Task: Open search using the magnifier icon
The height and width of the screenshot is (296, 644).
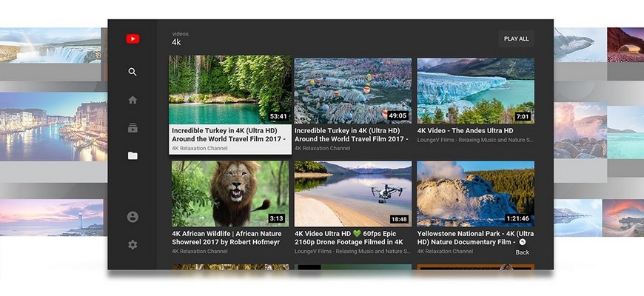Action: [133, 72]
